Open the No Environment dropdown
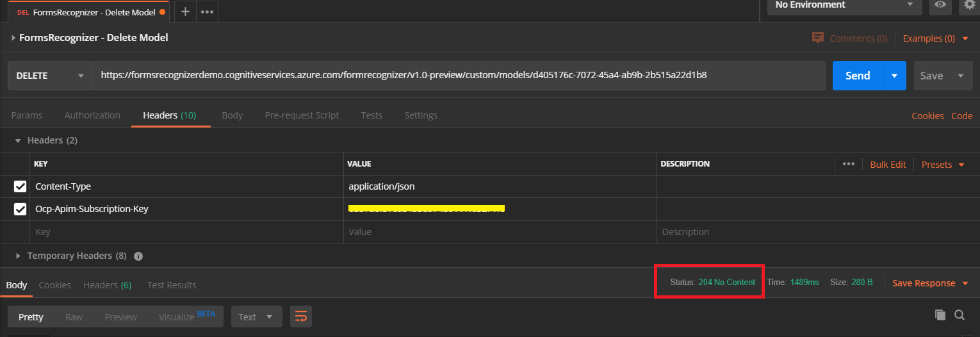Image resolution: width=980 pixels, height=337 pixels. pyautogui.click(x=844, y=5)
